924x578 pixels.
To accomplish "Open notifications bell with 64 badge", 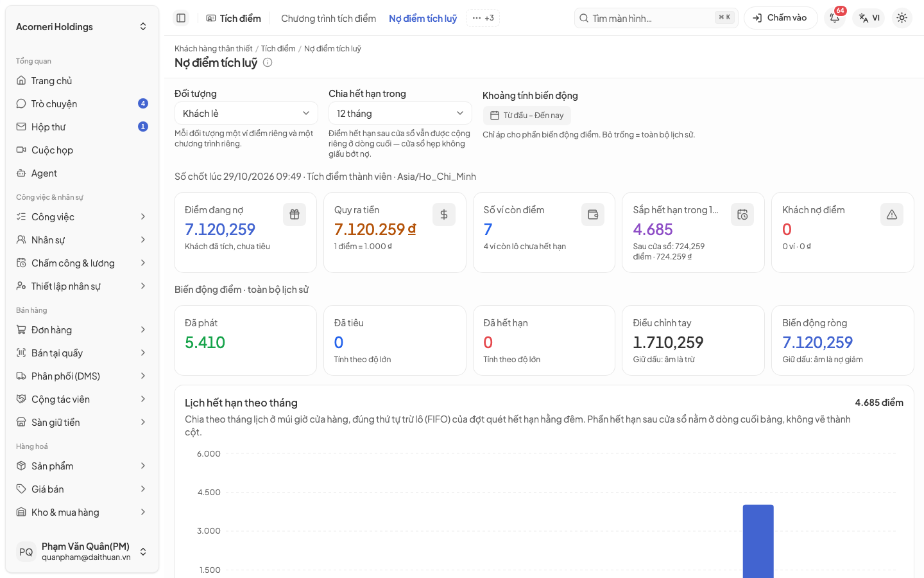I will pyautogui.click(x=835, y=18).
